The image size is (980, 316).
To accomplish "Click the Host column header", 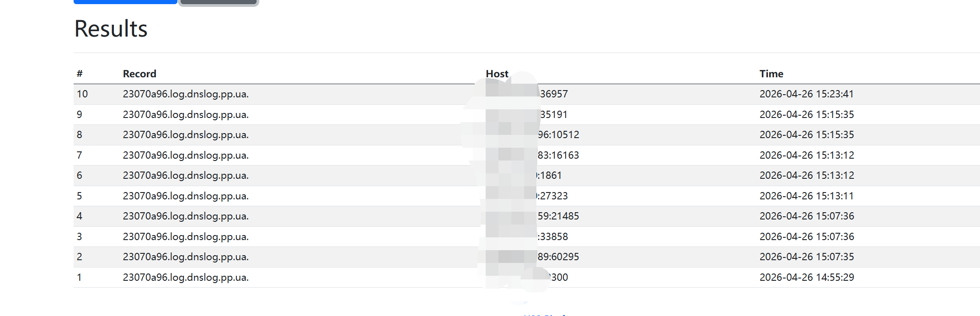I will [x=497, y=74].
